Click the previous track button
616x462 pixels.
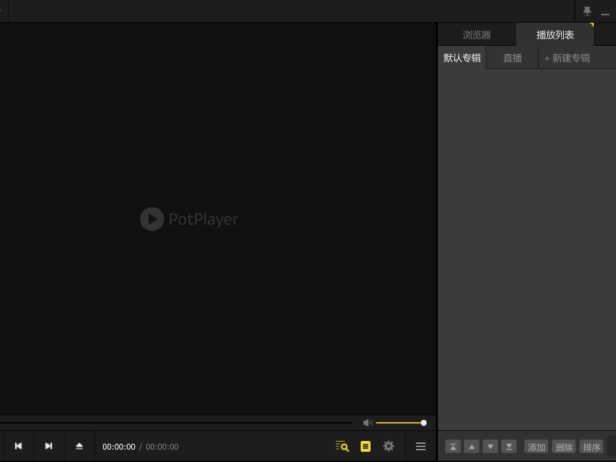pos(18,446)
